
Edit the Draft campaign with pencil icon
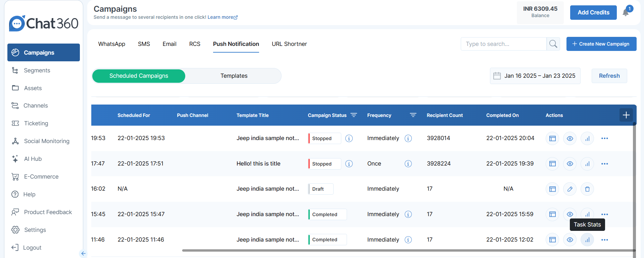point(570,189)
